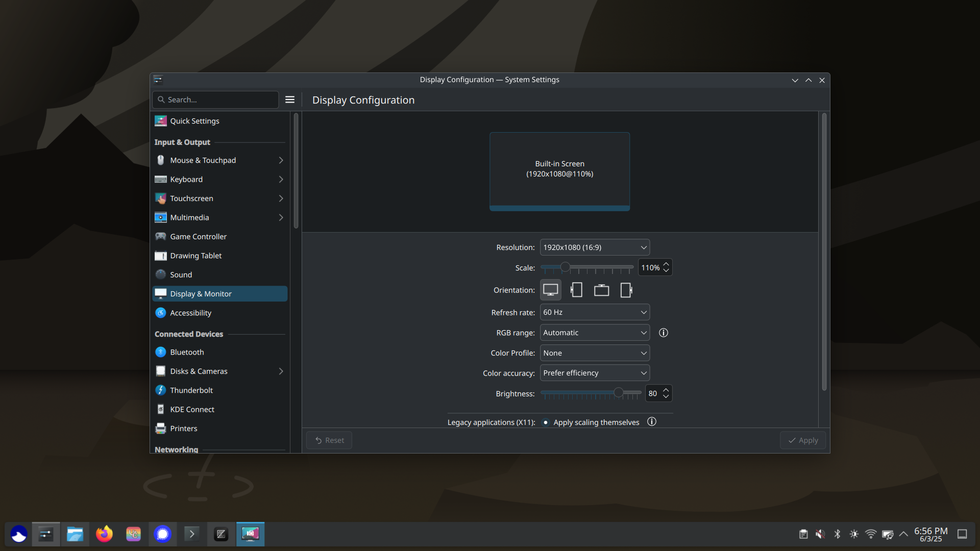Open the brightness tray icon
Viewport: 980px width, 551px height.
click(854, 534)
